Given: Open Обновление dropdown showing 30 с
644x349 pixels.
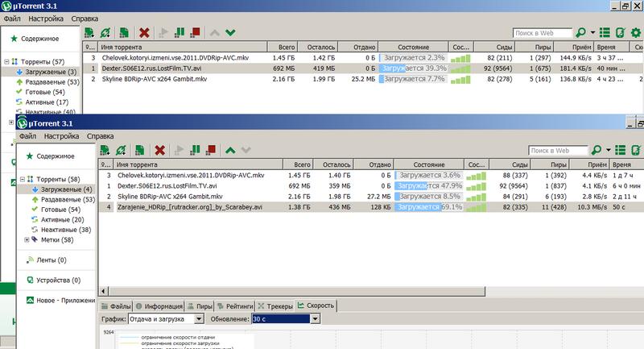Looking at the screenshot, I should [315, 319].
